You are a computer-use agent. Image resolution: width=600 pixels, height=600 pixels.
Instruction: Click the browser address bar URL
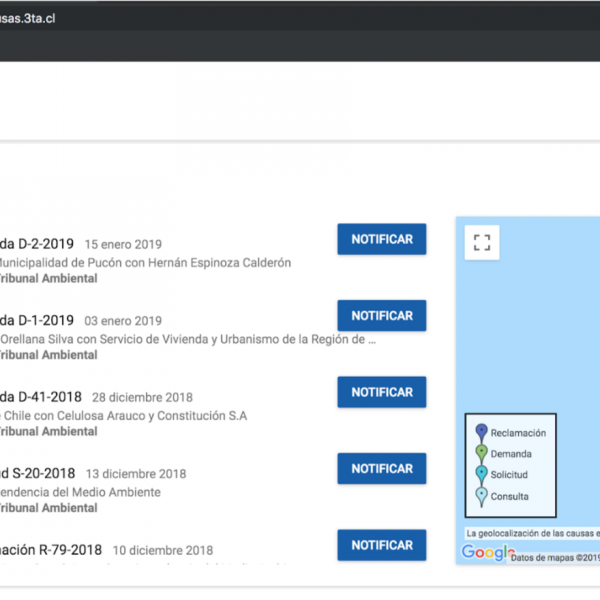tap(40, 19)
